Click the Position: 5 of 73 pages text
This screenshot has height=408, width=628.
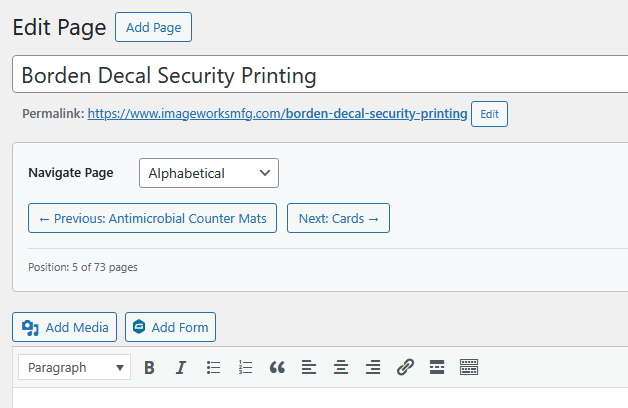click(83, 267)
